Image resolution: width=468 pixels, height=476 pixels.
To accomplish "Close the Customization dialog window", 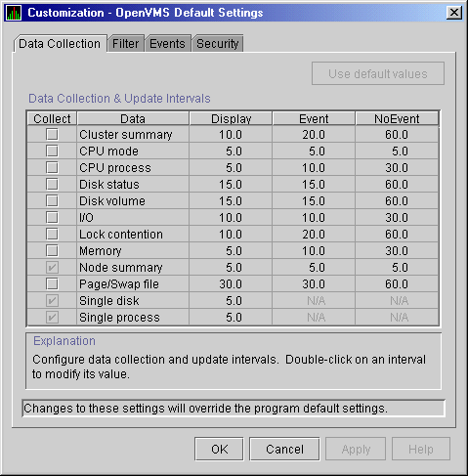I will point(454,13).
